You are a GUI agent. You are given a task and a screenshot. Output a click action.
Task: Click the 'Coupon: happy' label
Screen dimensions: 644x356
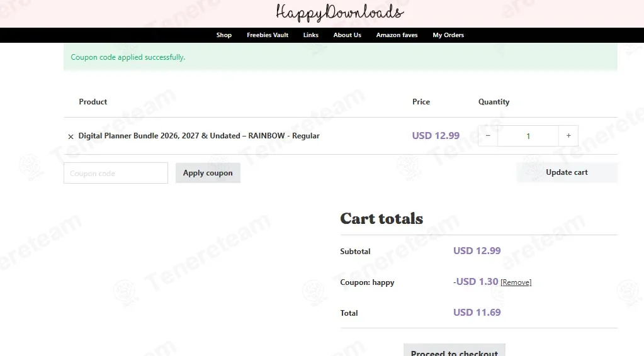tap(367, 282)
